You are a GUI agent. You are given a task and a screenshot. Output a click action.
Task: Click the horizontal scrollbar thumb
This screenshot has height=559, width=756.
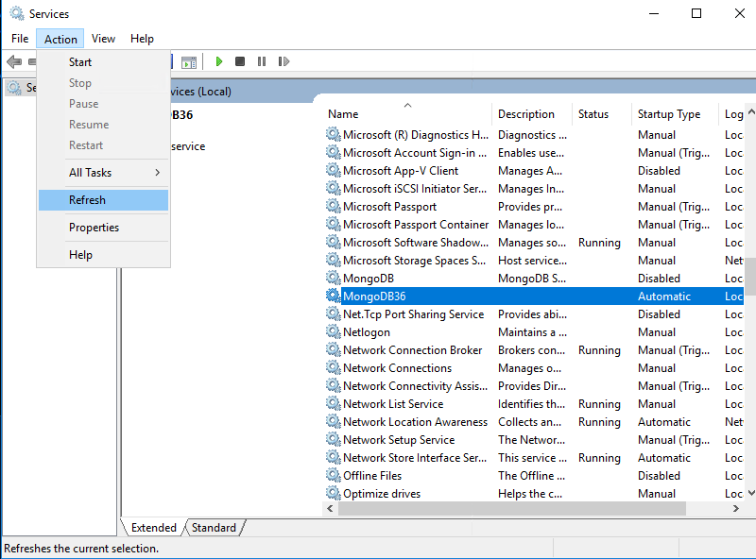point(512,508)
